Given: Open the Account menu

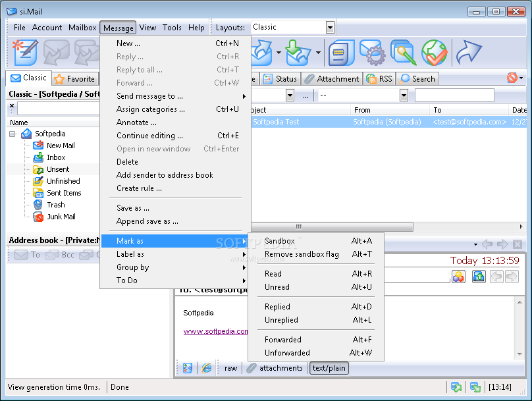Looking at the screenshot, I should coord(47,28).
